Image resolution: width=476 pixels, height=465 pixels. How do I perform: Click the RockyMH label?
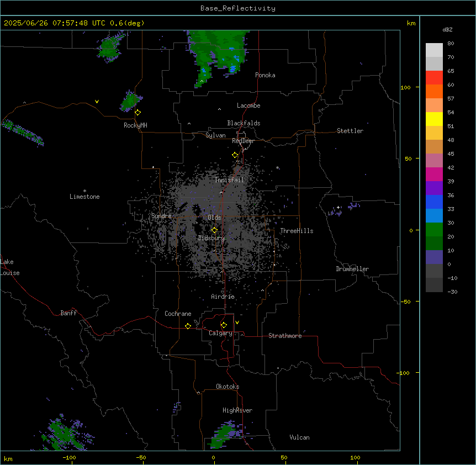[x=135, y=125]
